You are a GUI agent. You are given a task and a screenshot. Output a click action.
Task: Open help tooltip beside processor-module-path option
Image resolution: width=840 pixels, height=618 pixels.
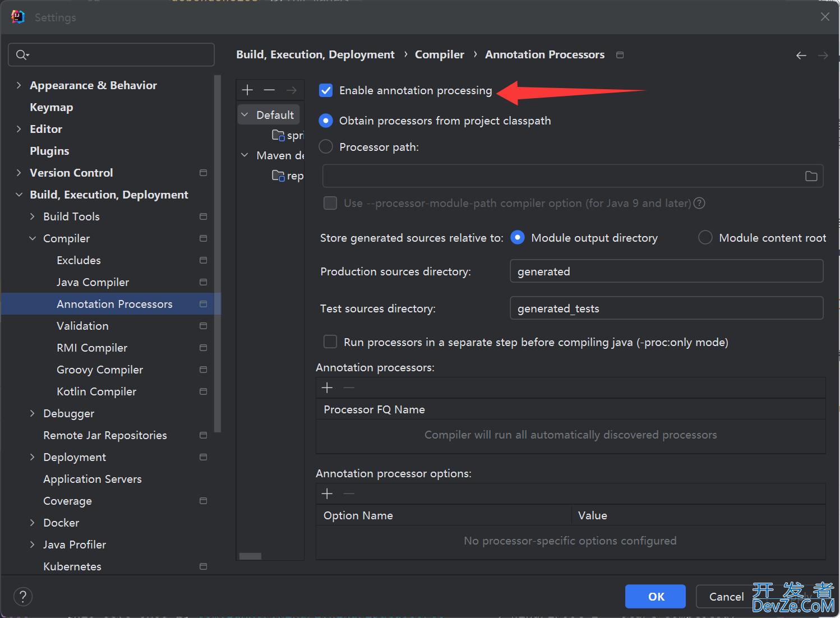pos(699,203)
